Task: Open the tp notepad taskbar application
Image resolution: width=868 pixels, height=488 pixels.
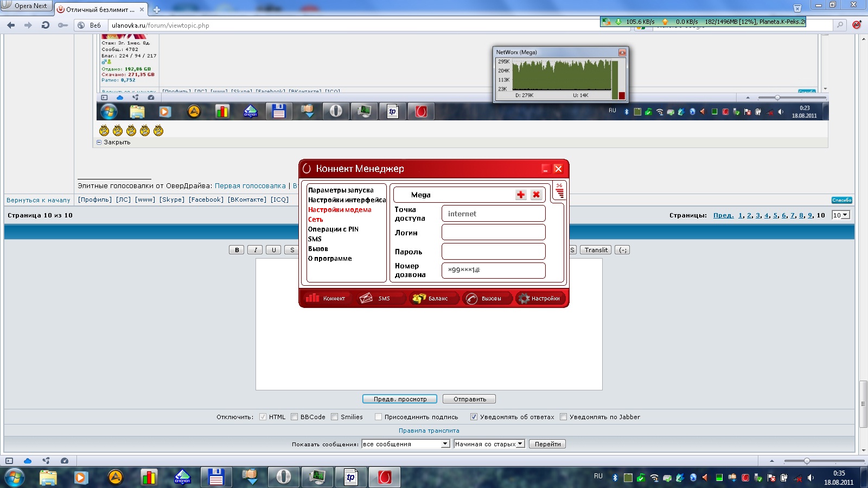Action: pos(351,478)
